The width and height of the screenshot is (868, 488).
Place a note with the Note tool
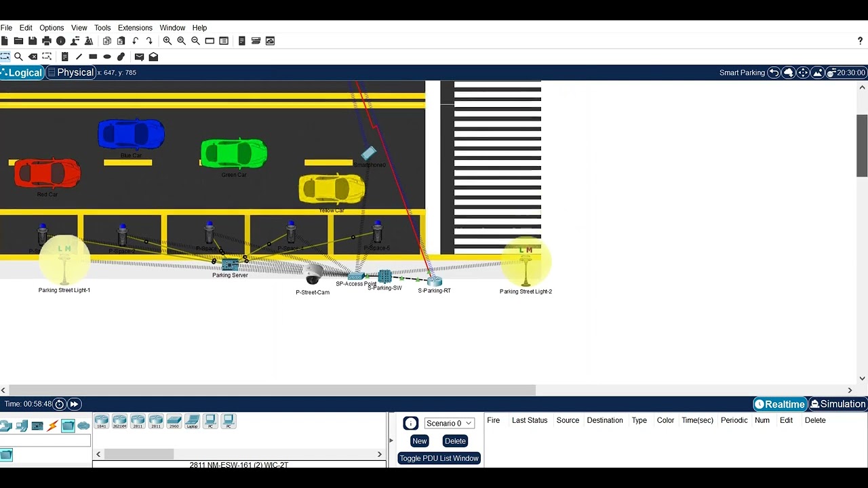[65, 57]
